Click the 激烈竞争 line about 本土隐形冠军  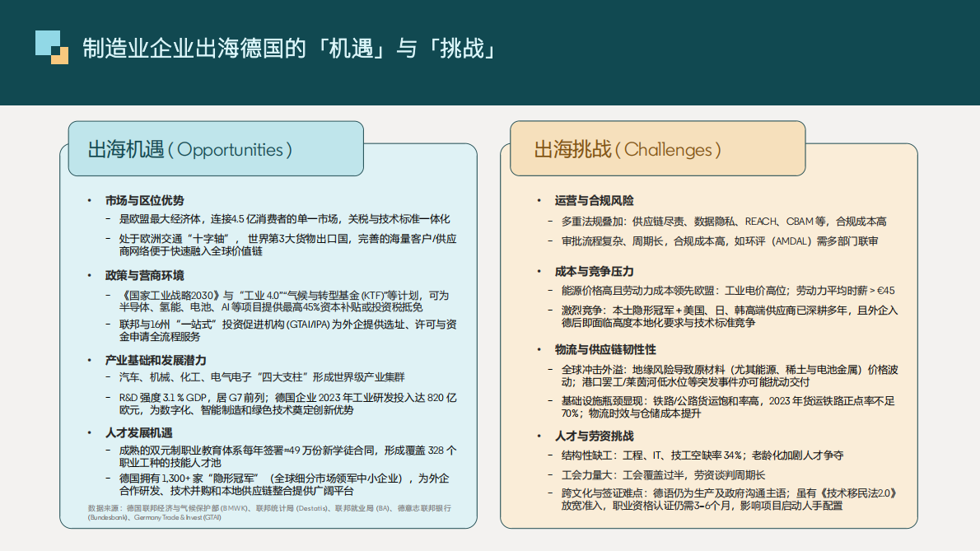(730, 317)
